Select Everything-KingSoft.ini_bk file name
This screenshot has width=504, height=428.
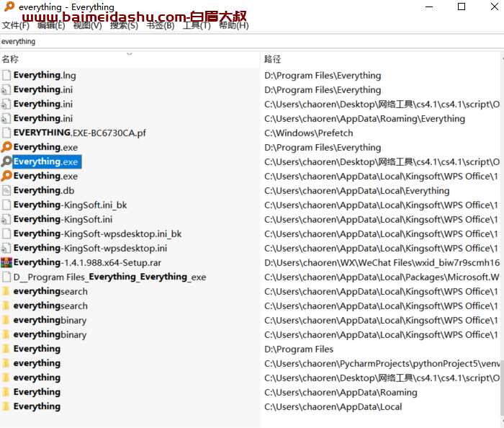coord(70,205)
